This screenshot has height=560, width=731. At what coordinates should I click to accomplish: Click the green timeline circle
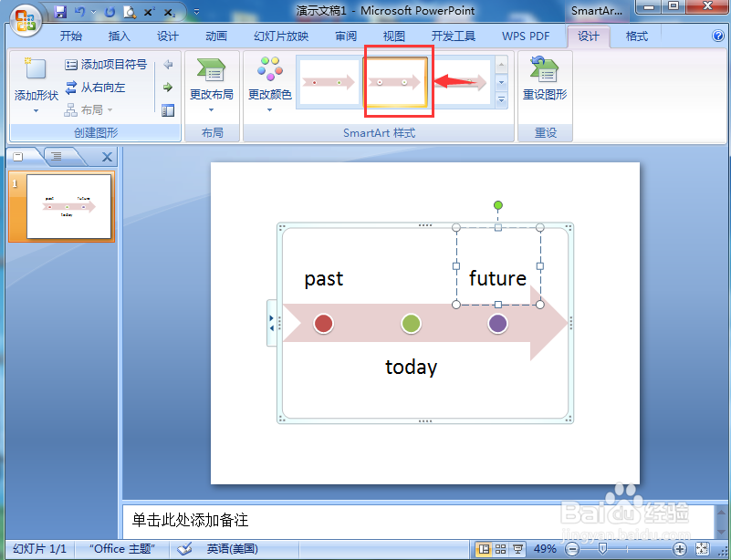point(411,323)
